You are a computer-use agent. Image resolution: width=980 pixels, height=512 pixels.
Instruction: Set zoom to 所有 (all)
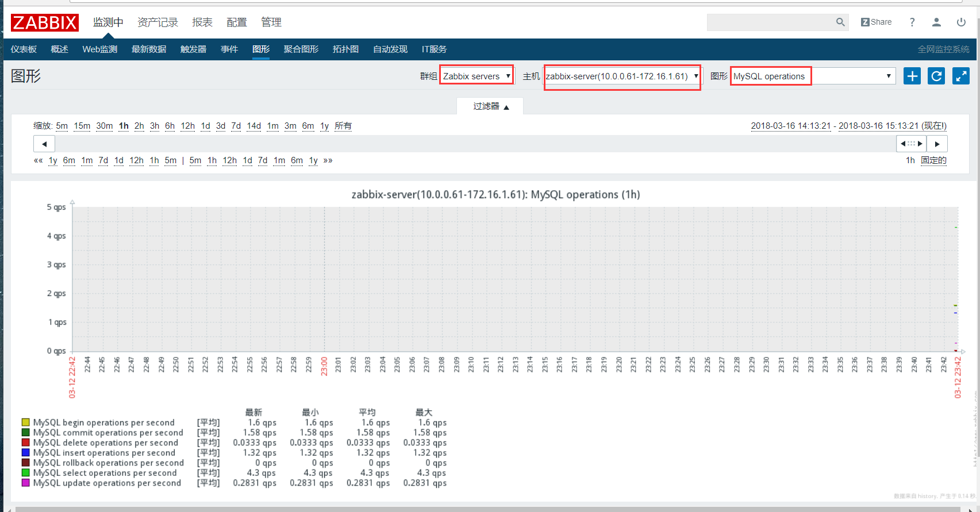click(x=343, y=126)
